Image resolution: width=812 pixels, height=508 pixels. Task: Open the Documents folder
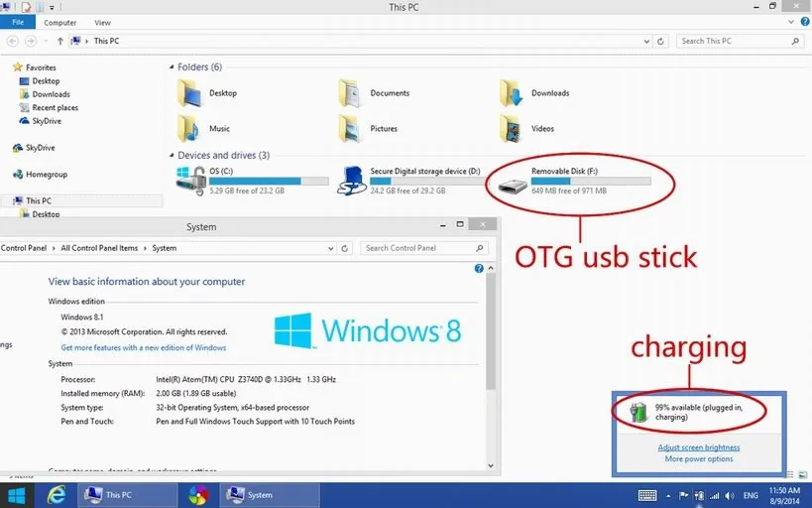click(374, 93)
